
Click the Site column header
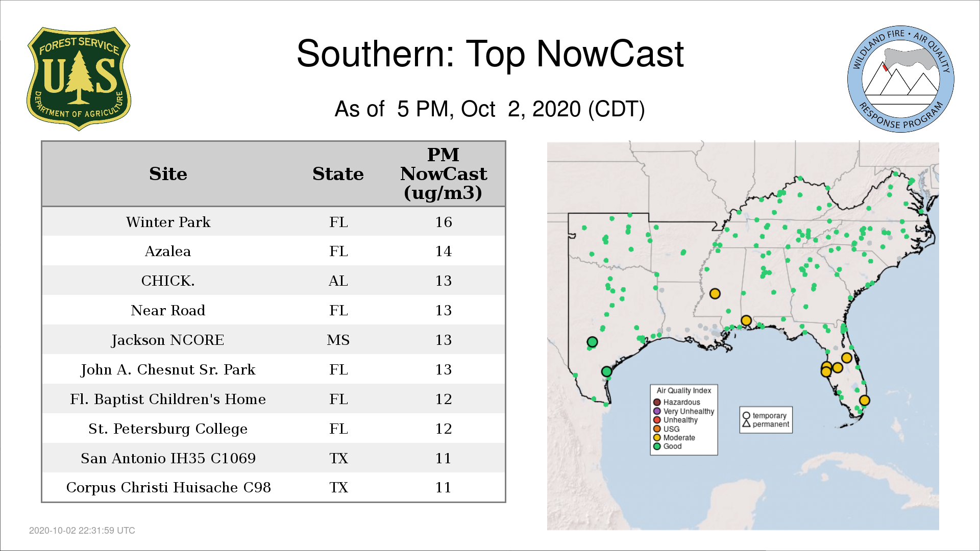[168, 174]
